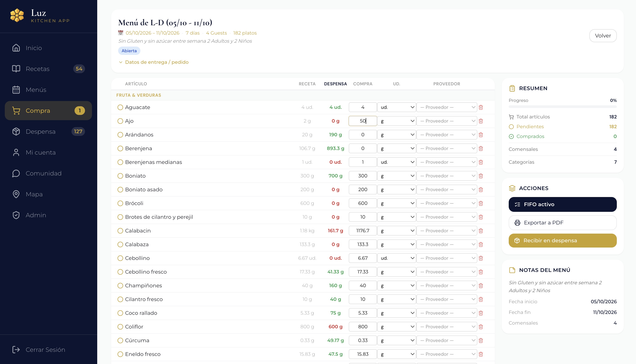
Task: Open the Cebollino unit dropdown
Action: point(397,258)
